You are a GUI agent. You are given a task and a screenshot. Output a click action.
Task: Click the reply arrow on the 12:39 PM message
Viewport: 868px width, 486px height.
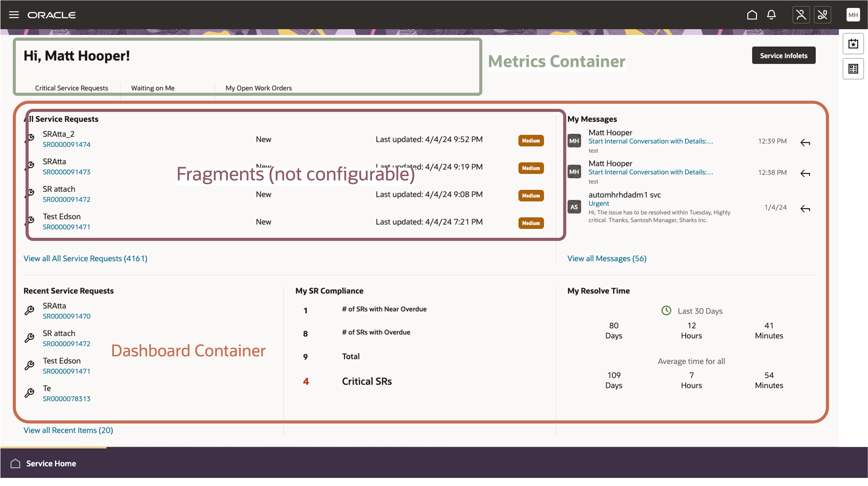pos(805,142)
